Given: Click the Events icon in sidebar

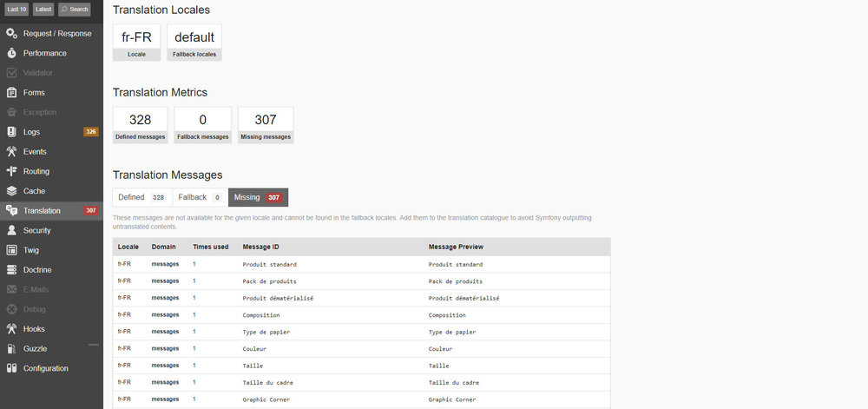Looking at the screenshot, I should tap(11, 152).
